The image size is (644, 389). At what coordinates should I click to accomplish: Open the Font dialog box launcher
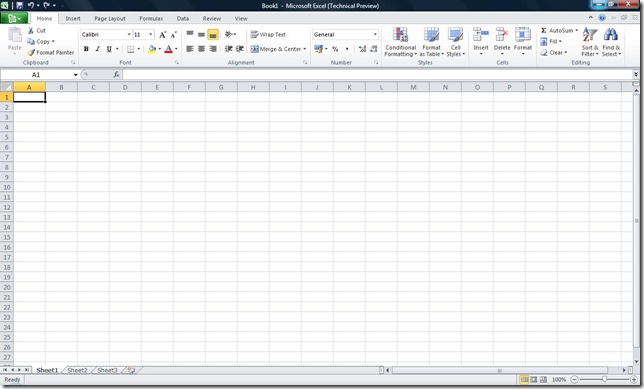(x=177, y=62)
